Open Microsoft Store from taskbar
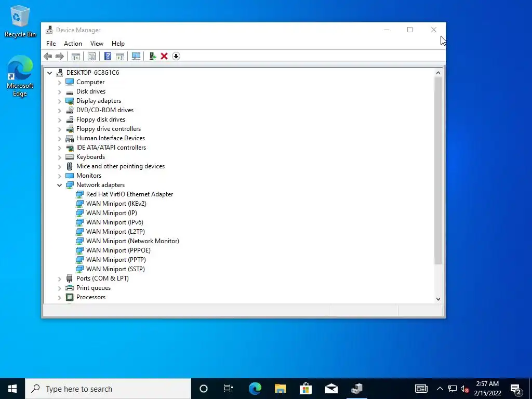 tap(305, 389)
